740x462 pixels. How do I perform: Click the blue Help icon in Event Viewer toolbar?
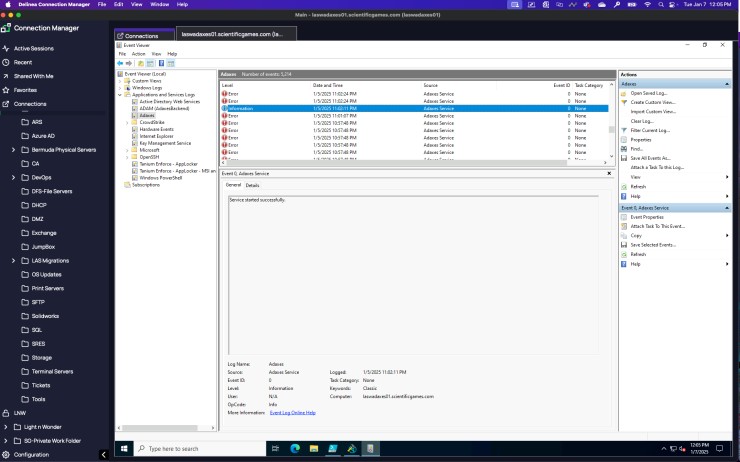tap(161, 63)
